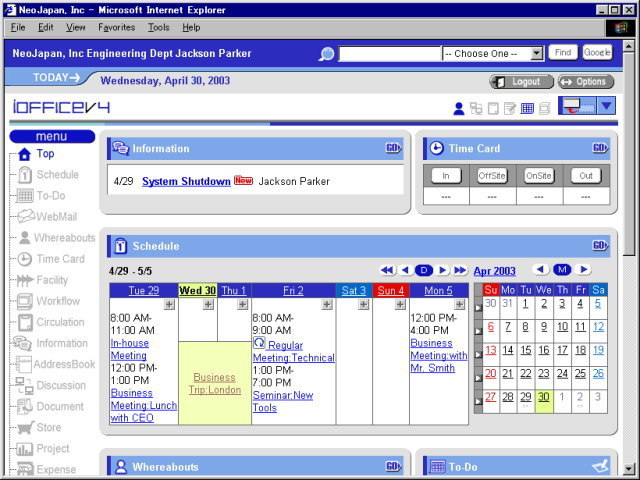Screen dimensions: 640x480
Task: Select week row of April 27 arrow
Action: pos(478,401)
